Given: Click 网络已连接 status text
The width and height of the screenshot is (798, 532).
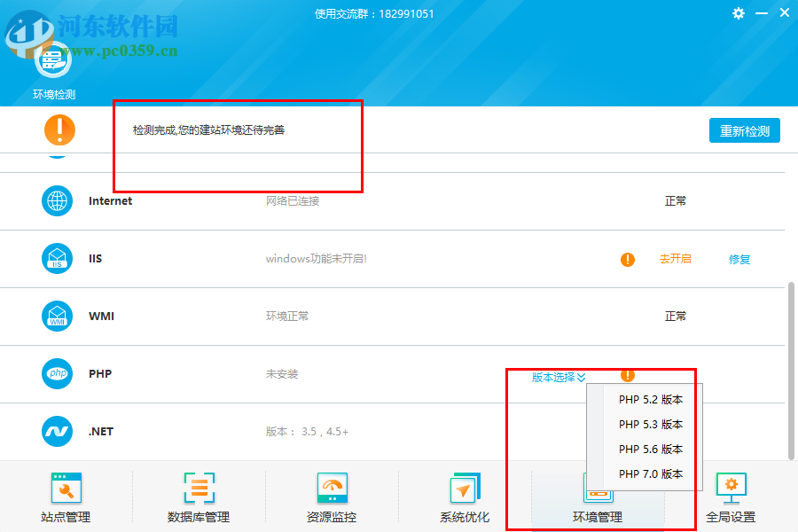Looking at the screenshot, I should [x=293, y=200].
